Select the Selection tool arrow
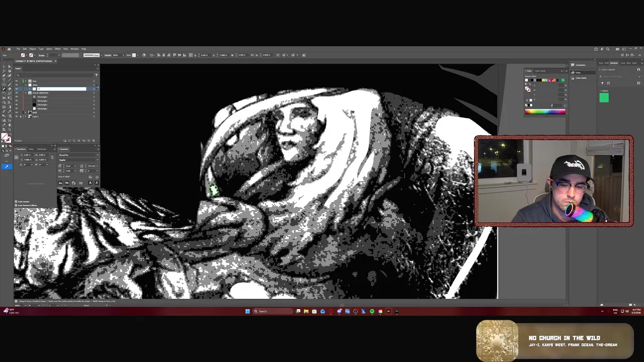Viewport: 644px width, 362px height. 4,66
